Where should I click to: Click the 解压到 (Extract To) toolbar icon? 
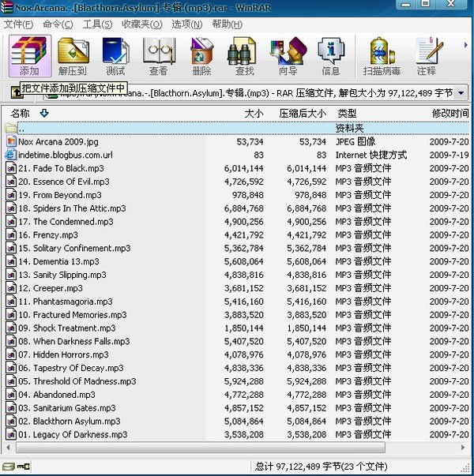(73, 56)
